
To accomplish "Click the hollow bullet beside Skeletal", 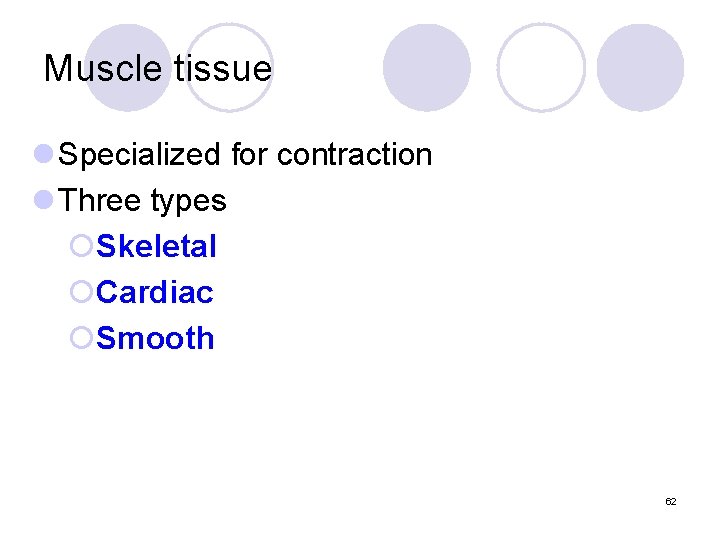I will click(x=82, y=246).
